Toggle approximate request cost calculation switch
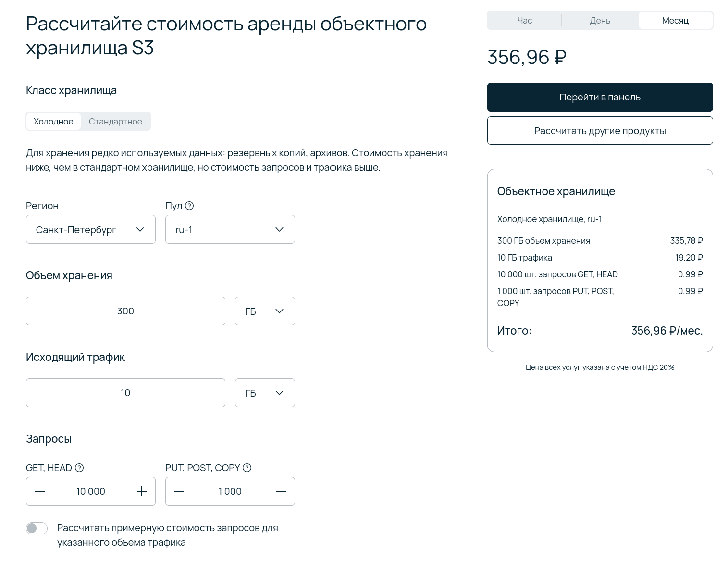The image size is (728, 584). (x=37, y=528)
